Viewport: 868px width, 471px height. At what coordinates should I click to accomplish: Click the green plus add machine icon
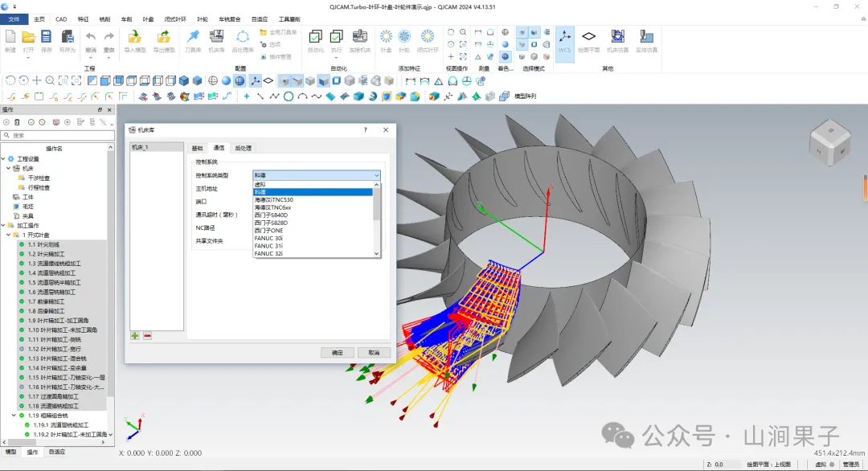coord(134,336)
